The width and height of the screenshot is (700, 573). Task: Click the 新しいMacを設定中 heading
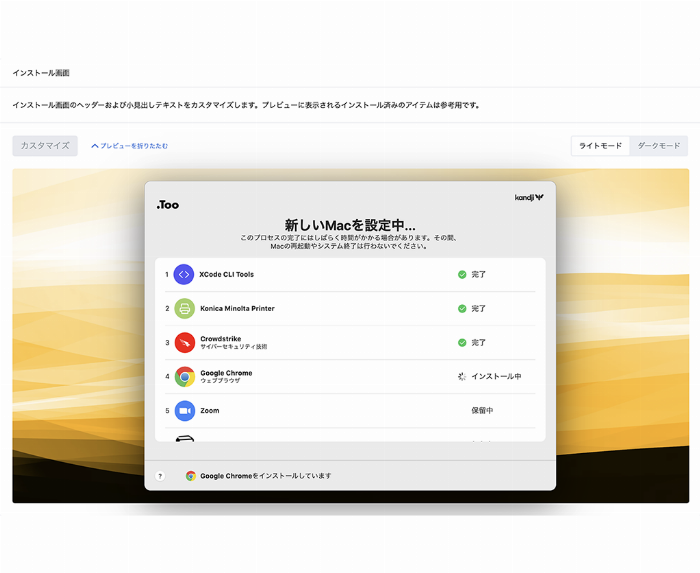click(350, 225)
